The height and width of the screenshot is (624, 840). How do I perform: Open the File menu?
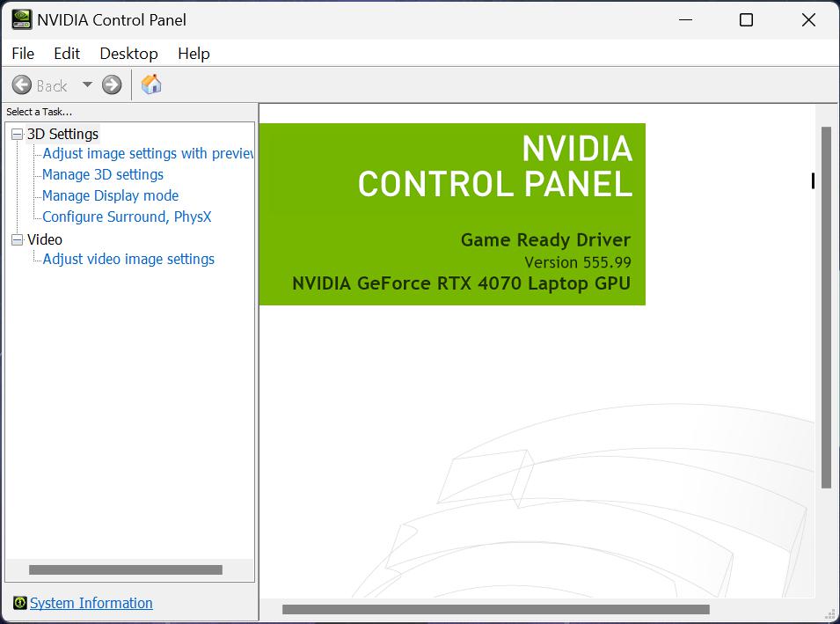[23, 54]
